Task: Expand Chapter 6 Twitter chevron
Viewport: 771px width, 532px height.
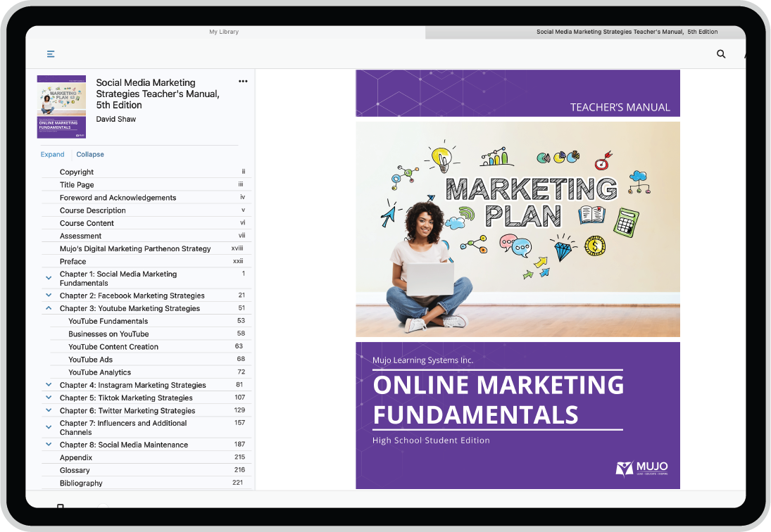Action: pyautogui.click(x=49, y=410)
